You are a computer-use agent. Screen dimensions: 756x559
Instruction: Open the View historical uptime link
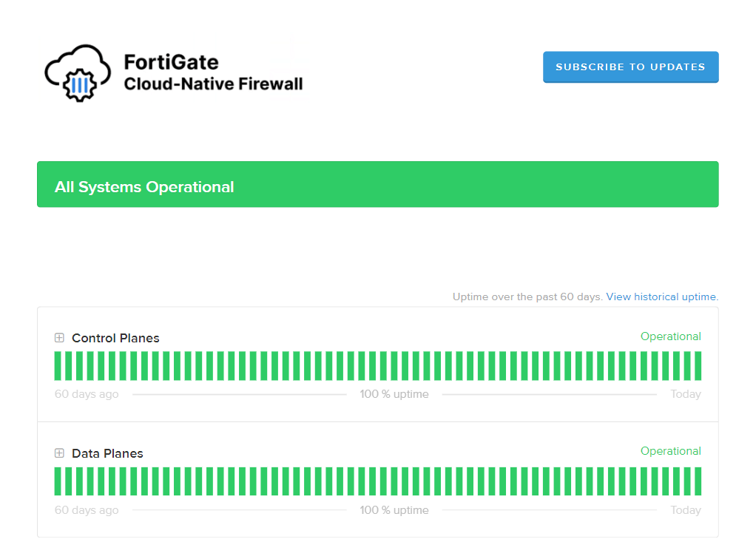[661, 297]
